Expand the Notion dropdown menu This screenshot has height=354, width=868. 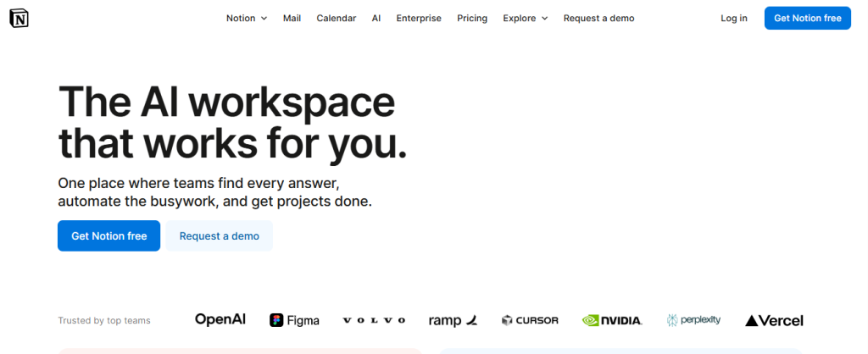point(247,19)
